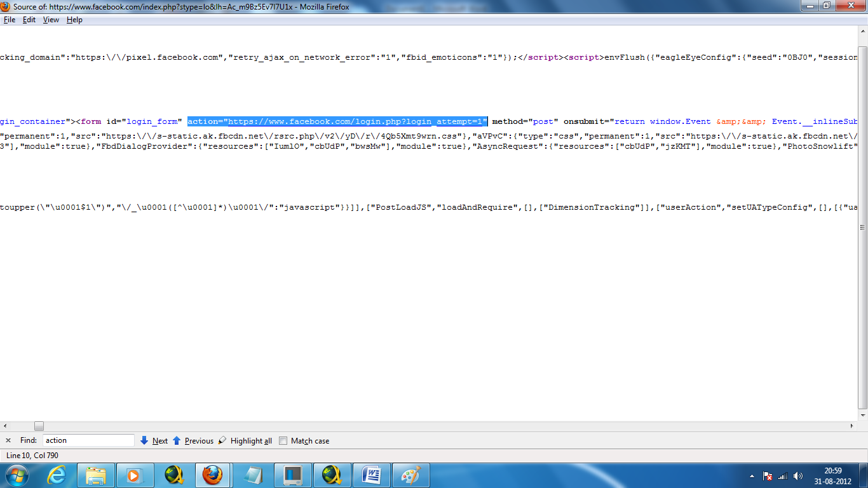Click the network signal tray icon
The width and height of the screenshot is (868, 488).
coord(783,476)
